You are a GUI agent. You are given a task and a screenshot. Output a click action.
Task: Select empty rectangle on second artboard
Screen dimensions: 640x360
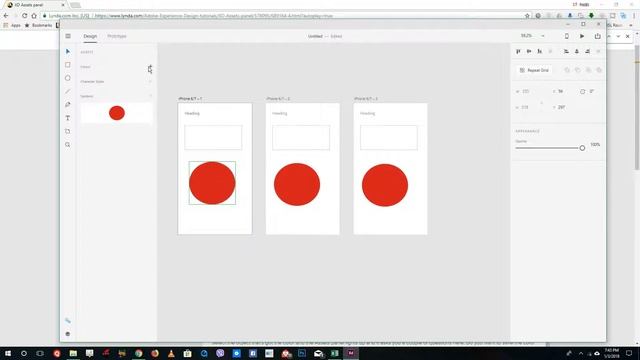(x=301, y=138)
